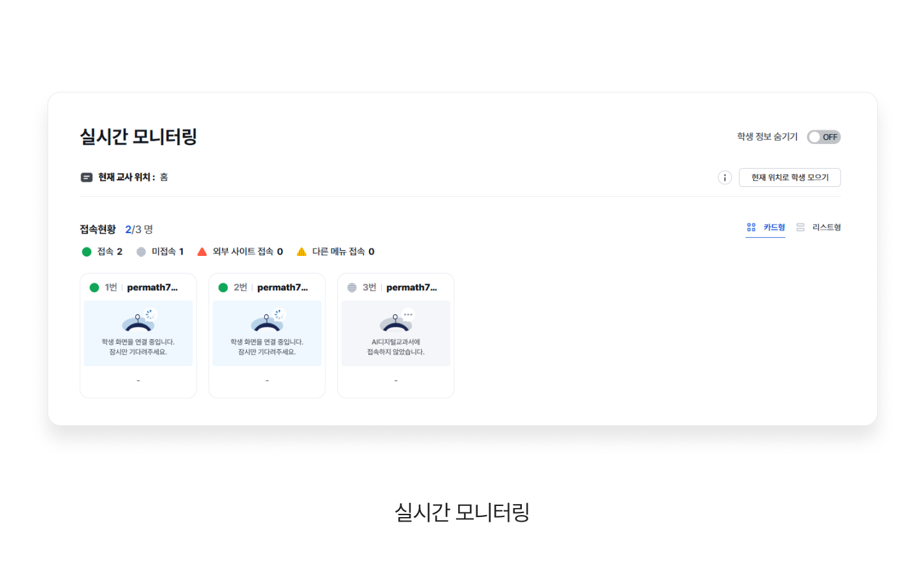This screenshot has height=562, width=924.
Task: Click the 3번 permath7 student name
Action: [412, 287]
